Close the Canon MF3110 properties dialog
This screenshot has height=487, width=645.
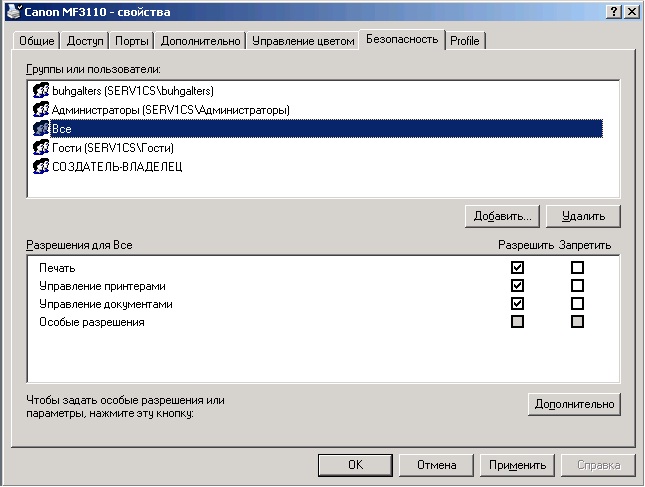click(x=631, y=12)
